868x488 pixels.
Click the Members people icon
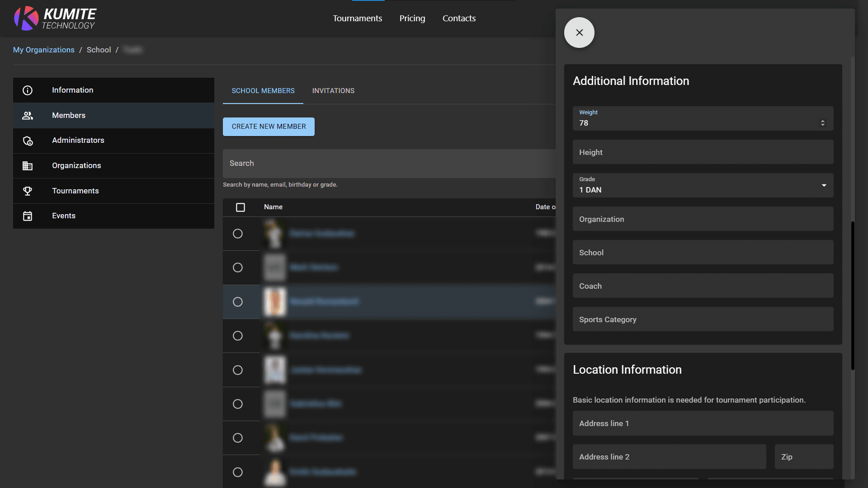point(28,116)
